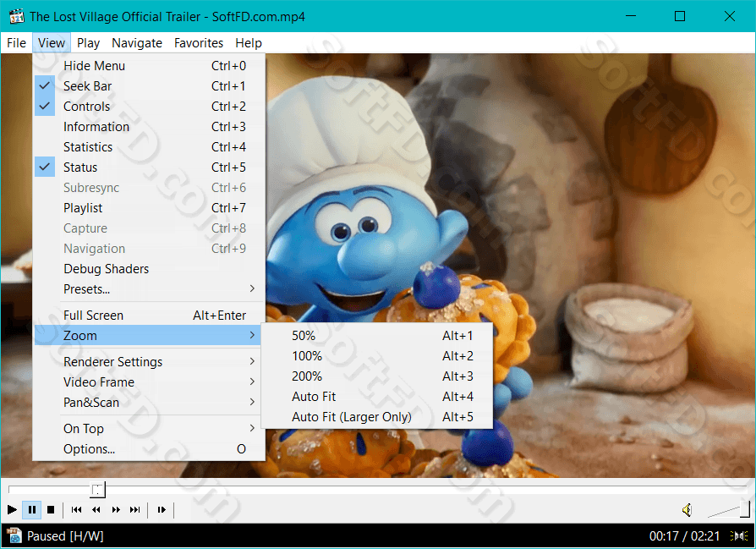Click the Paused [H/W] status text
Viewport: 756px width, 549px height.
pyautogui.click(x=65, y=536)
